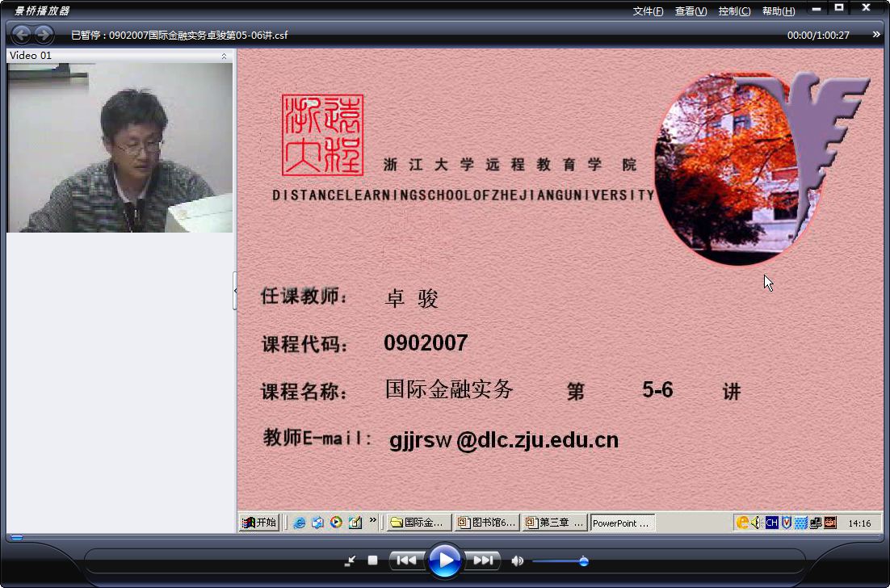Click the red seal logo on the slide
This screenshot has height=588, width=890.
(x=322, y=135)
